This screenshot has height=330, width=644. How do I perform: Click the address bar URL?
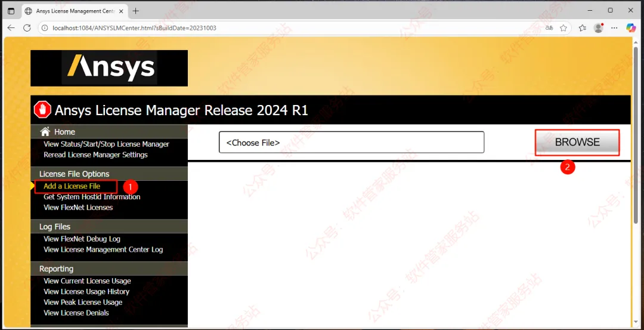click(134, 28)
